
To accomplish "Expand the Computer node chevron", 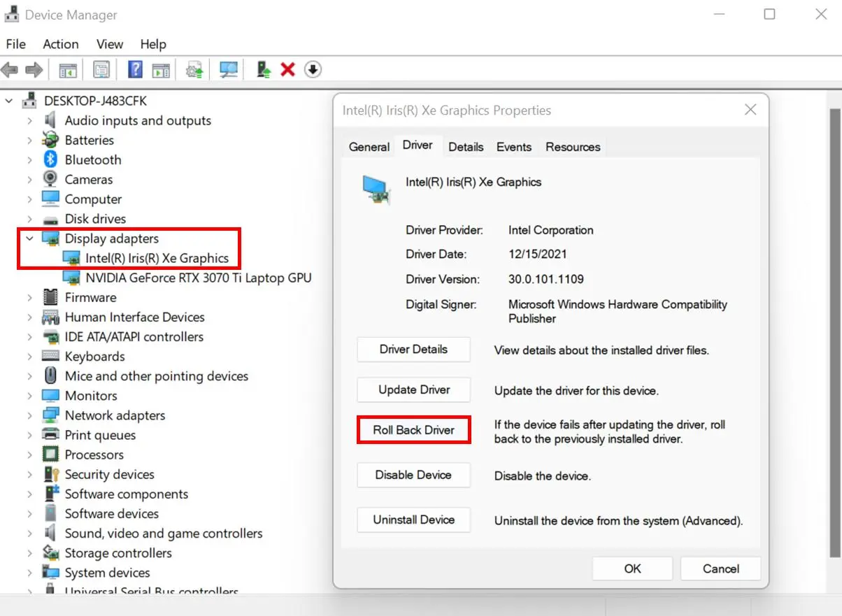I will (x=29, y=199).
